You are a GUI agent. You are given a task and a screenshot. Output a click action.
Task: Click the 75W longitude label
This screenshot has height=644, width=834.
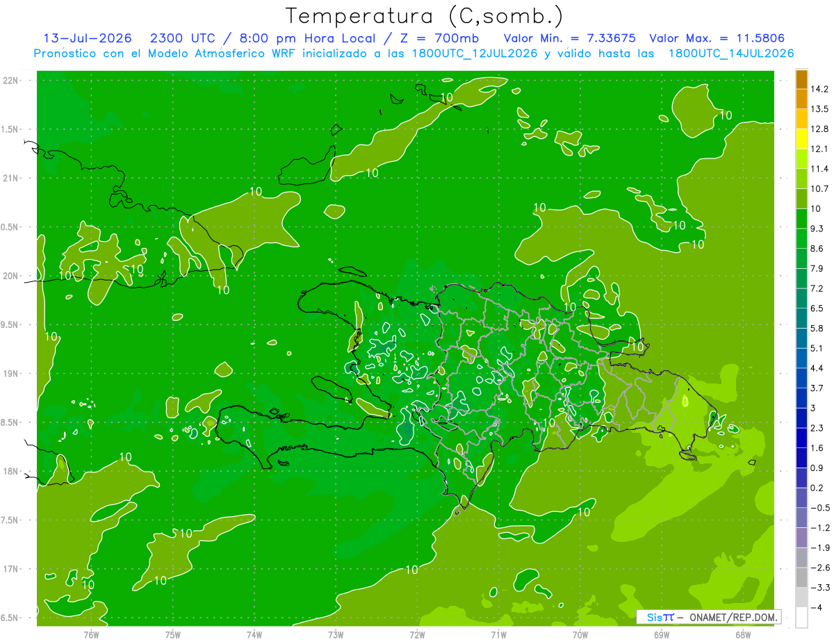[x=172, y=634]
